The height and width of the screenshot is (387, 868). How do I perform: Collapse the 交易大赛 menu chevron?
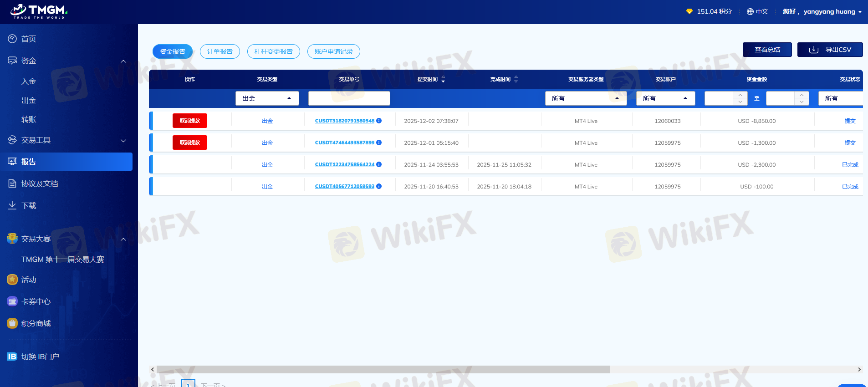pyautogui.click(x=123, y=239)
